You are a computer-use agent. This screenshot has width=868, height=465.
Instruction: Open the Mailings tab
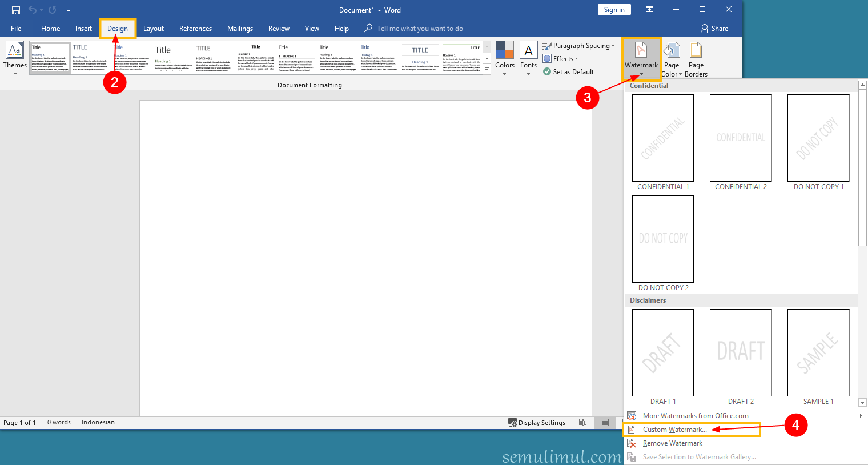pyautogui.click(x=240, y=29)
